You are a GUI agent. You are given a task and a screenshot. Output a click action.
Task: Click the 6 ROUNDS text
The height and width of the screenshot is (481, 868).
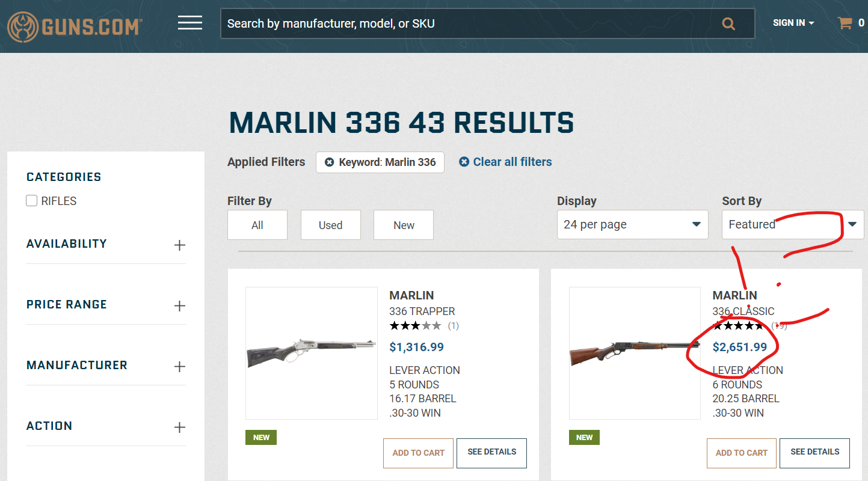[x=737, y=385]
